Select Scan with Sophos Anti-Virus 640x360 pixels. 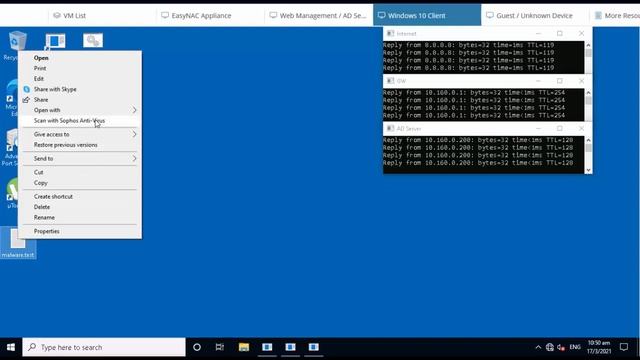coord(80,121)
